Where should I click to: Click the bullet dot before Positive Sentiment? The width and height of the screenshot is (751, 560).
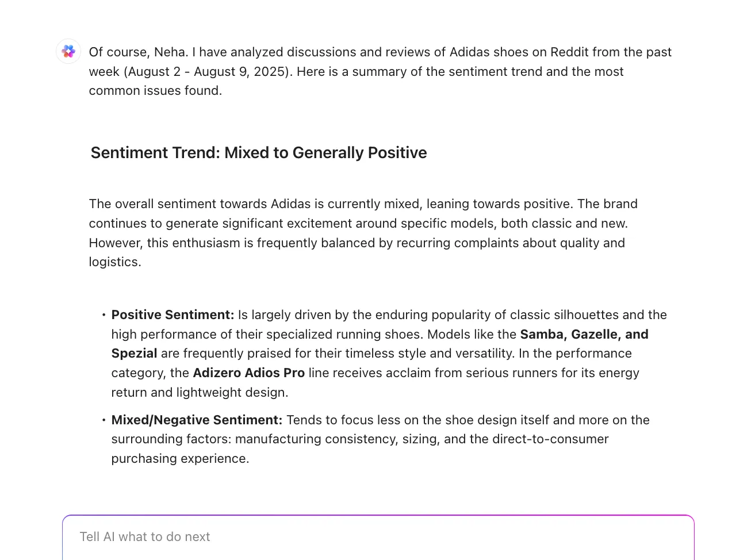[x=104, y=315]
